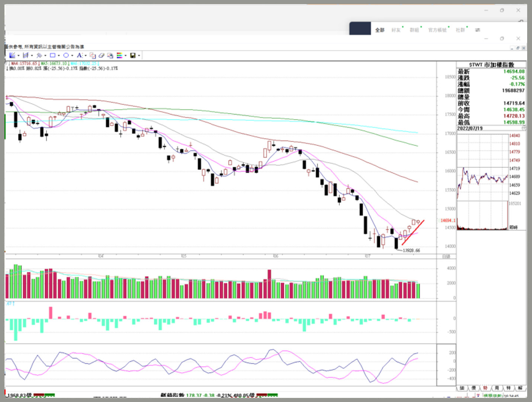
Task: Select the 細 tab at panel bottom
Action: coord(462,388)
